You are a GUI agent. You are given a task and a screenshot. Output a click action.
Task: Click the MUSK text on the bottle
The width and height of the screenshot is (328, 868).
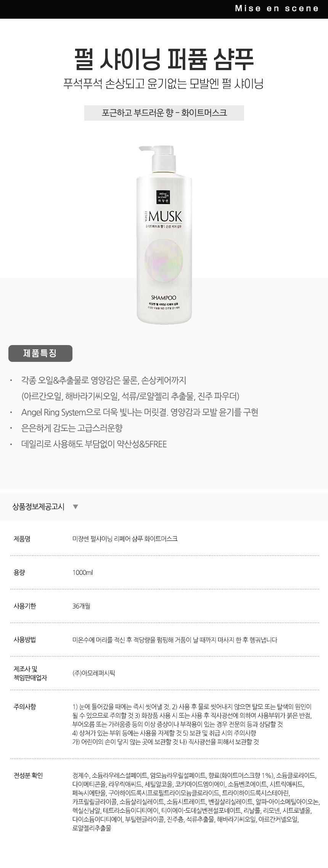pyautogui.click(x=165, y=217)
